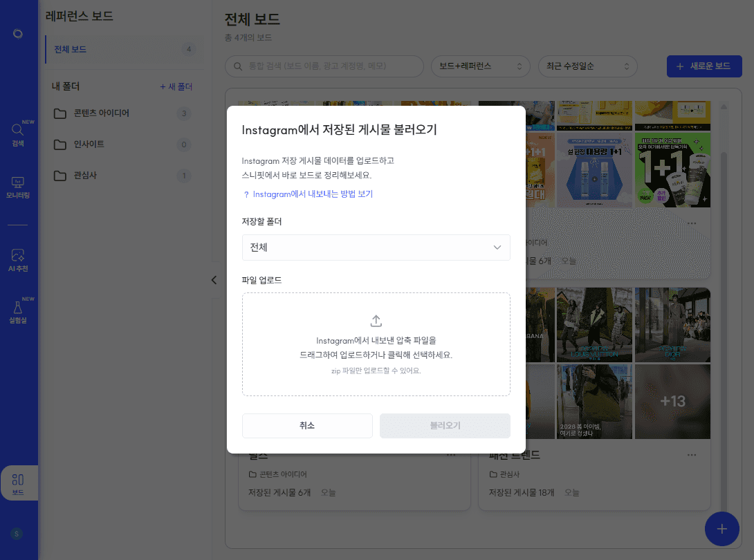
Task: Open the Dior runway thumbnail
Action: (x=672, y=325)
